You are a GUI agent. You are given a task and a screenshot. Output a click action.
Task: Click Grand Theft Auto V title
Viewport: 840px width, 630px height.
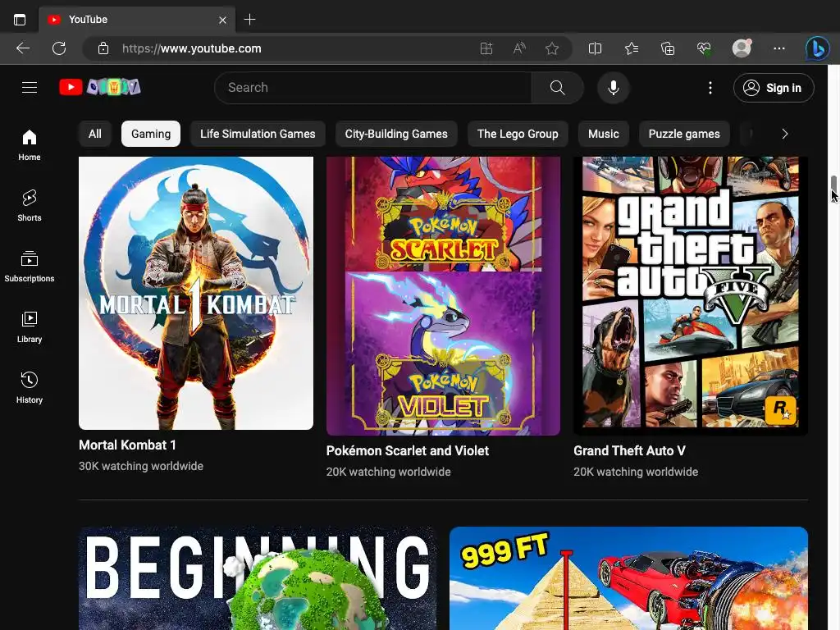pos(629,451)
